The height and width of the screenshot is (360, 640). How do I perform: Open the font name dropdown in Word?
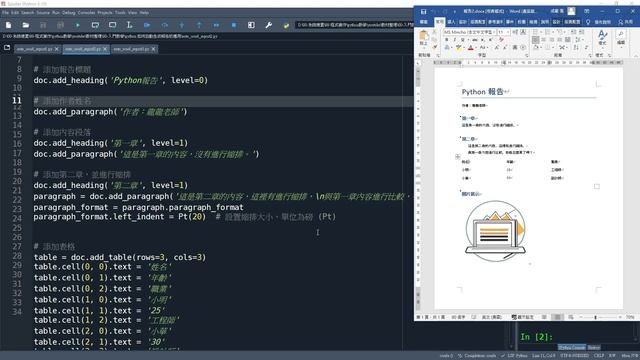(x=495, y=32)
